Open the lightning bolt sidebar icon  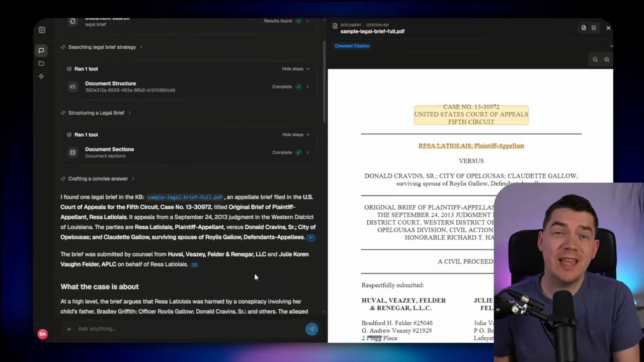pos(41,76)
